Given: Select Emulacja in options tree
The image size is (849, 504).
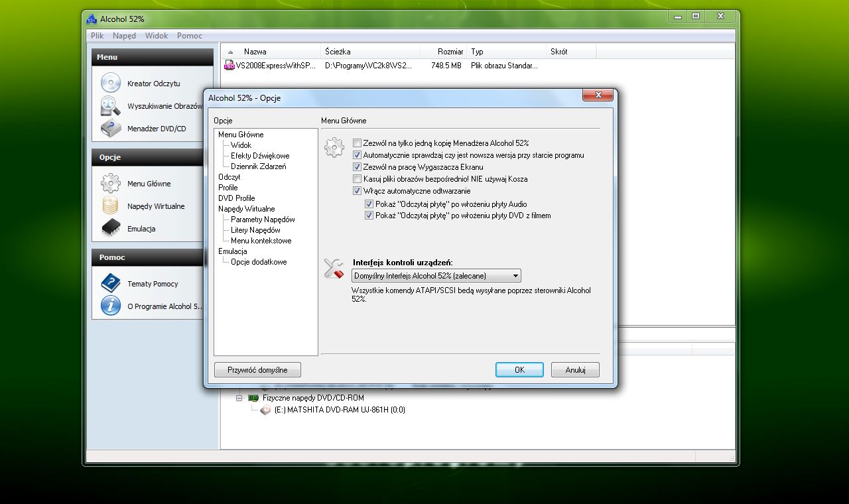Looking at the screenshot, I should (232, 251).
